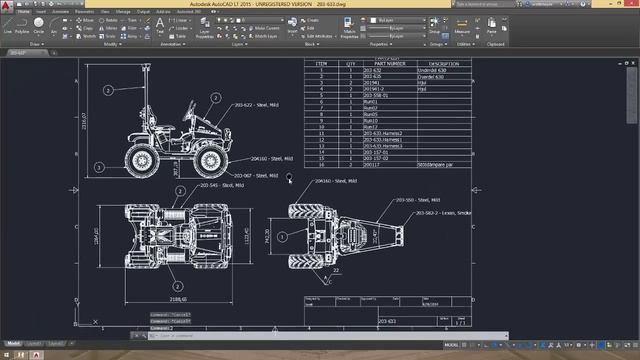The width and height of the screenshot is (640, 360).
Task: Click the search keyword field in title bar
Action: 486,4
